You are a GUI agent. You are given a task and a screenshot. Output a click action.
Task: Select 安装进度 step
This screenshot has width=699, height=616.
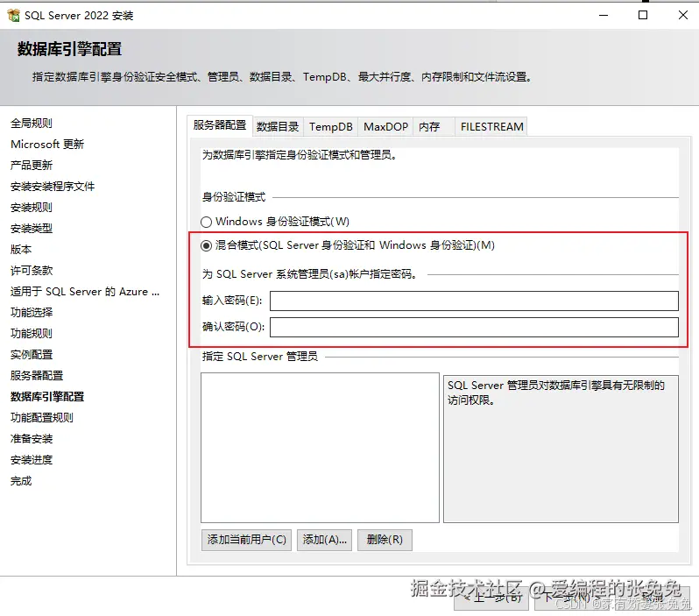tap(32, 459)
